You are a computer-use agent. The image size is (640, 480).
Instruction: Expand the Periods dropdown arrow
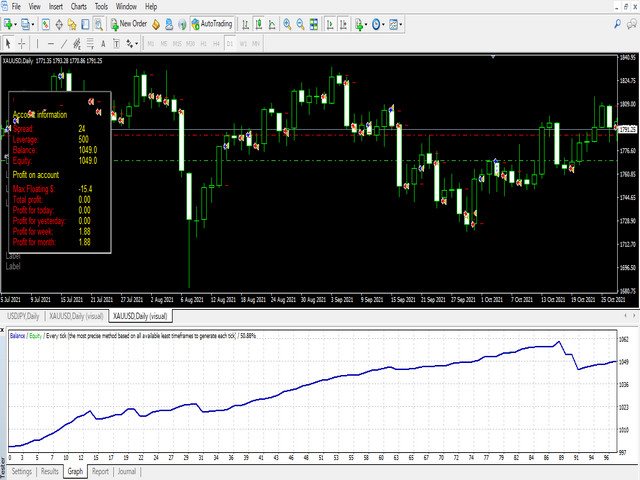coord(384,24)
